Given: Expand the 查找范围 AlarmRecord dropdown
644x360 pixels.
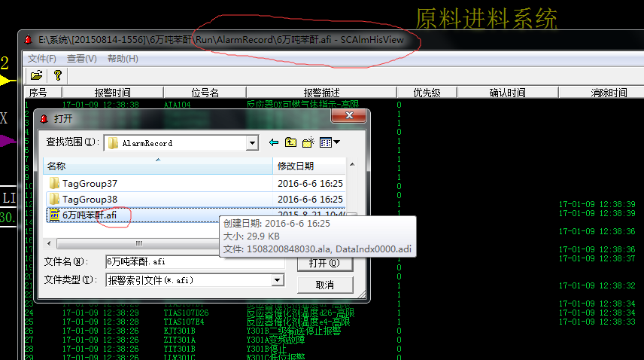Looking at the screenshot, I should click(x=251, y=143).
